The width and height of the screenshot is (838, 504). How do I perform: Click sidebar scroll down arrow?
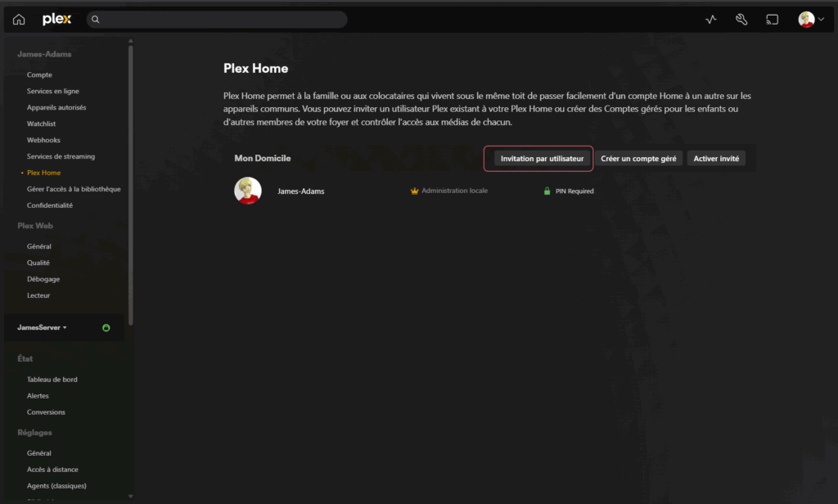pos(130,497)
